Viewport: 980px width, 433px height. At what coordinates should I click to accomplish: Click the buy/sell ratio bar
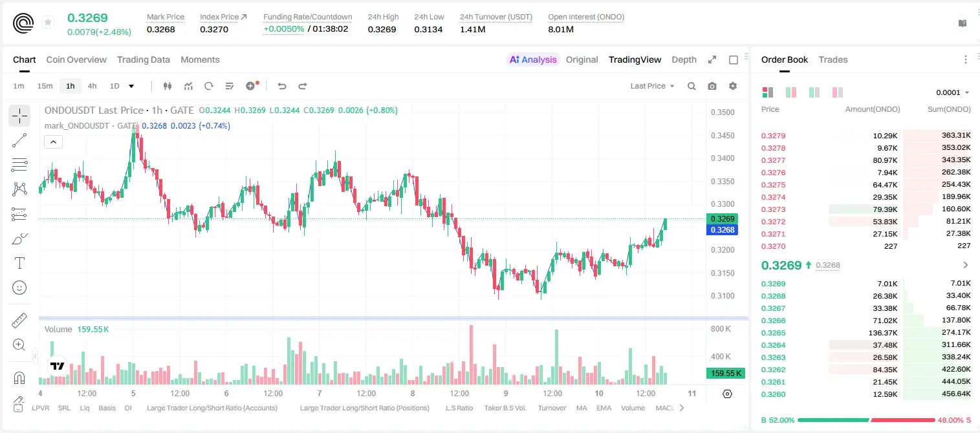866,420
